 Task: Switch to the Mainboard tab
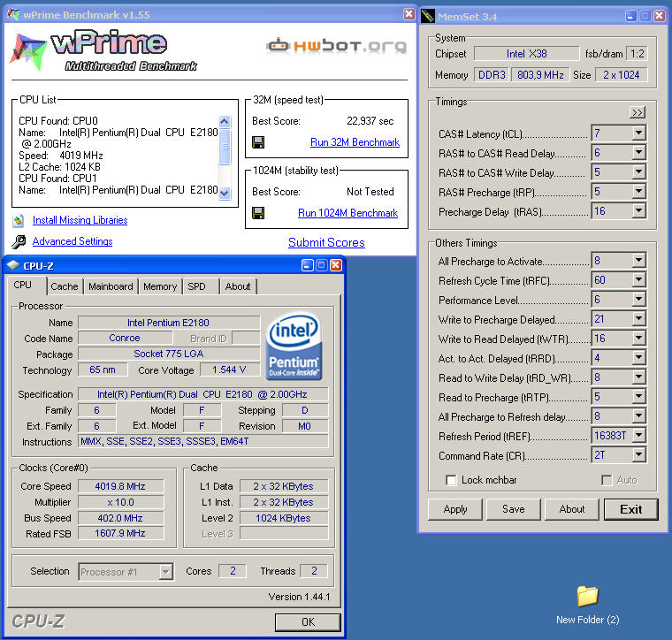point(111,286)
